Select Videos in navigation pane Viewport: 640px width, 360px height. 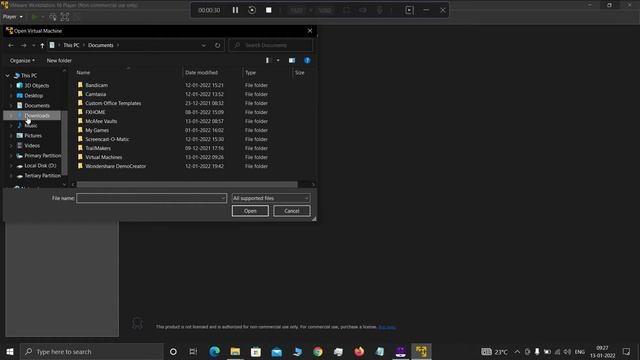click(x=32, y=145)
